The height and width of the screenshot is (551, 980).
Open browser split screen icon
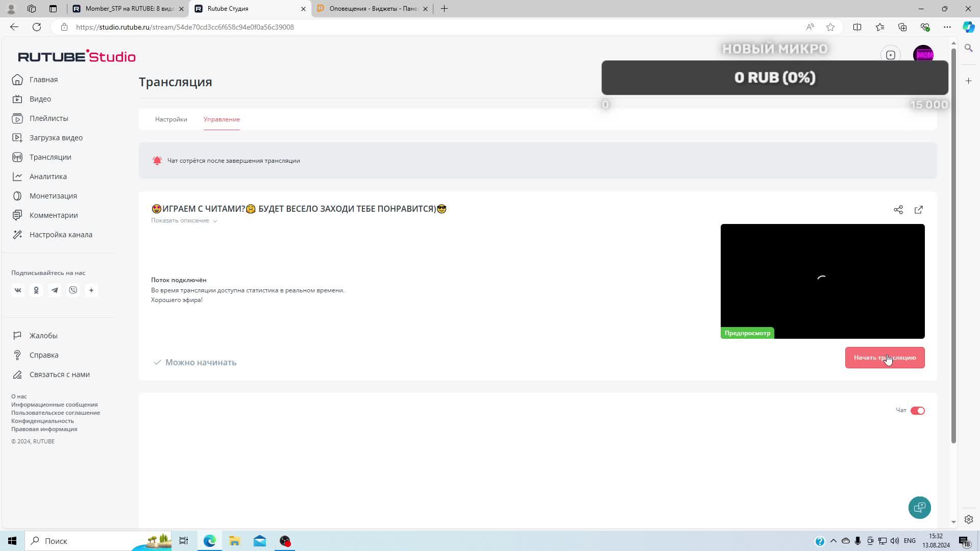(x=857, y=27)
